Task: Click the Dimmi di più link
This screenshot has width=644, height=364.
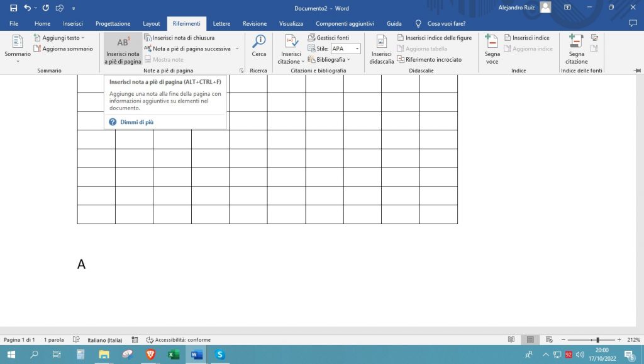Action: coord(136,122)
